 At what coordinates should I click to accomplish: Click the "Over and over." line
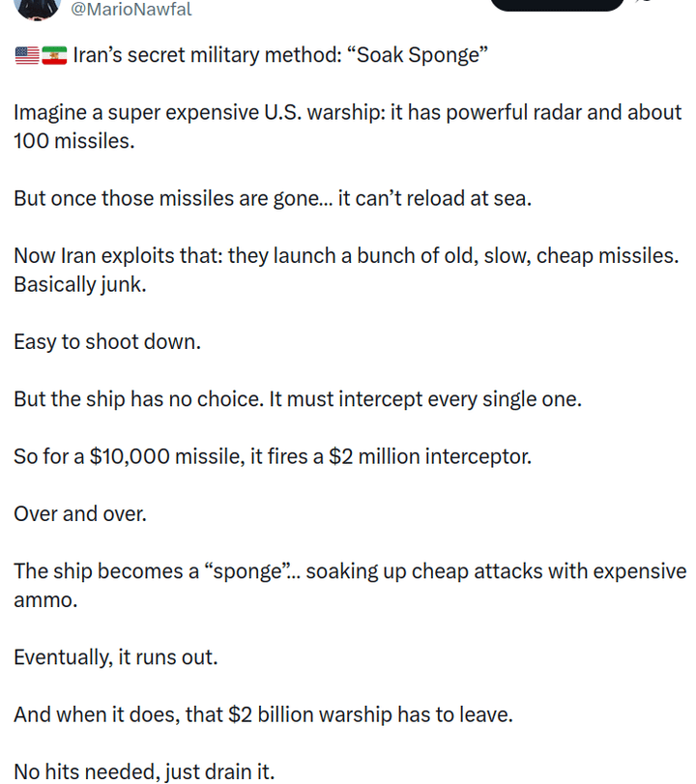click(80, 514)
